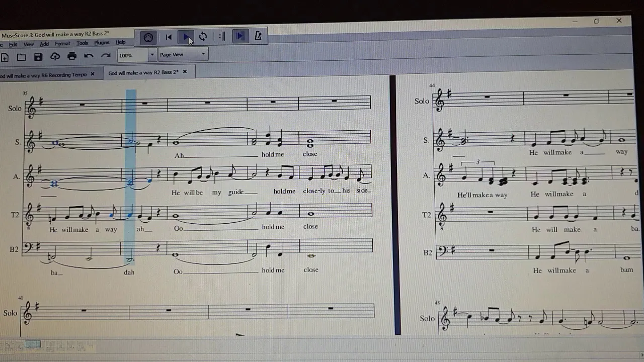
Task: Click the B2 staff label on the right page
Action: pos(428,252)
